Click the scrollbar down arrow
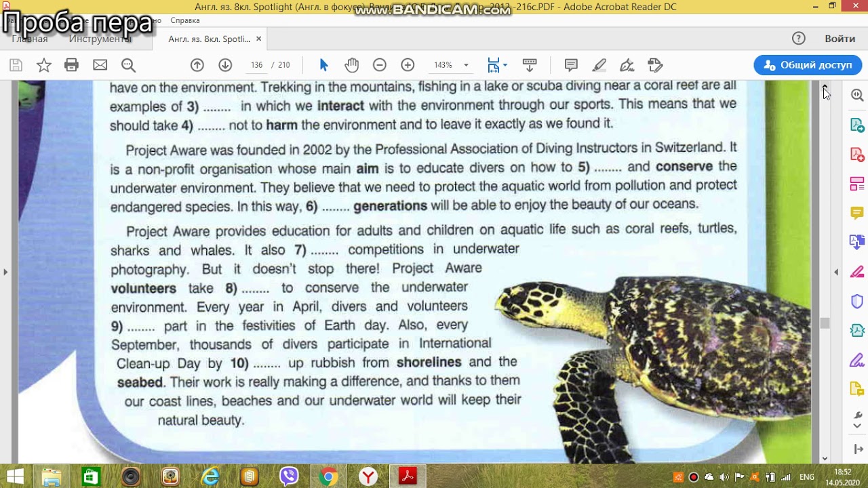 point(825,458)
